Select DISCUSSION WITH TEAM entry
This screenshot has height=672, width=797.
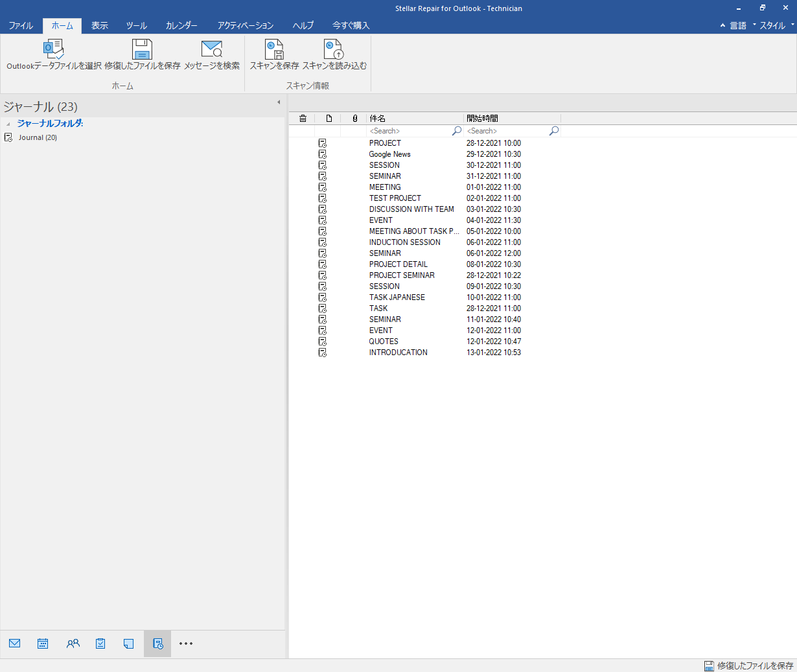[411, 209]
